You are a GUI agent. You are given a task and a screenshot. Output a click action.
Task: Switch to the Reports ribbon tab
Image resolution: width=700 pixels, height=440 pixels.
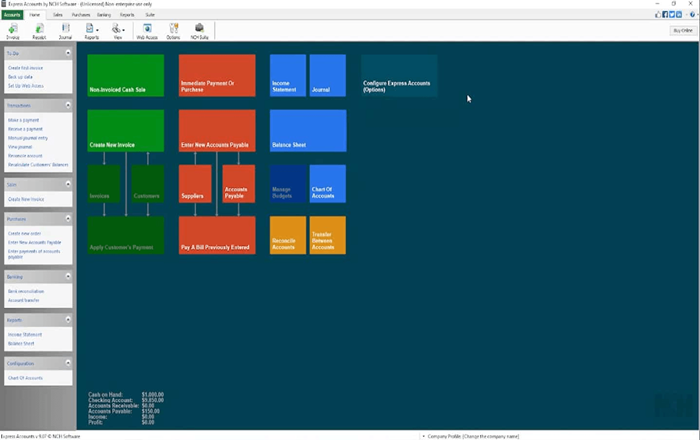[127, 15]
